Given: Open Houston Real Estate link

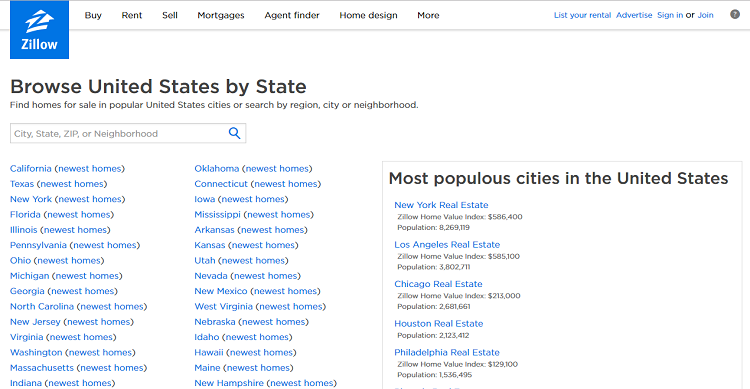Looking at the screenshot, I should pyautogui.click(x=439, y=323).
